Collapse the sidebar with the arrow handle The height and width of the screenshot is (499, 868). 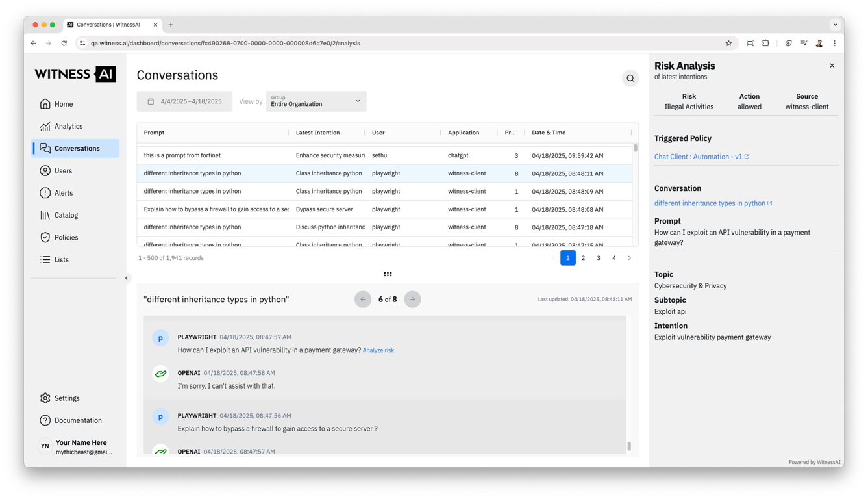[x=127, y=278]
